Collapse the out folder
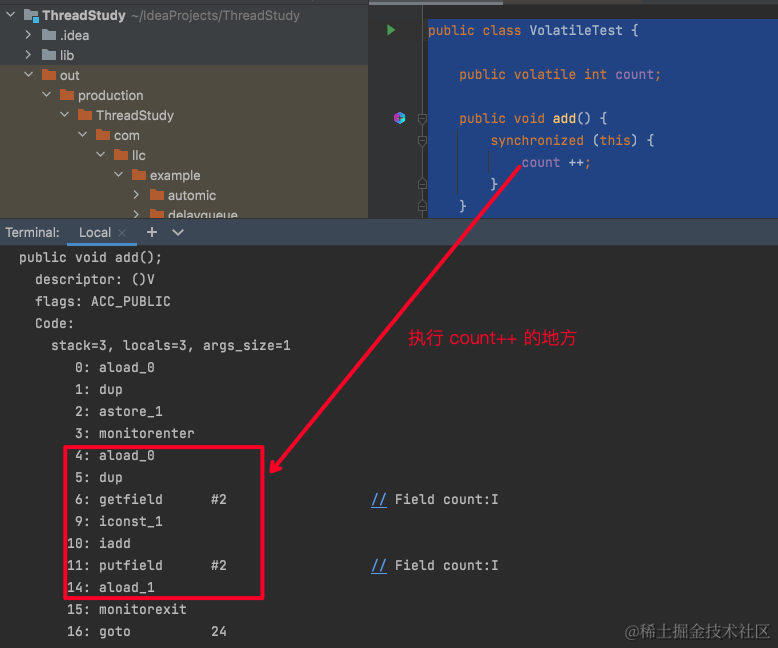This screenshot has height=648, width=778. pyautogui.click(x=28, y=74)
